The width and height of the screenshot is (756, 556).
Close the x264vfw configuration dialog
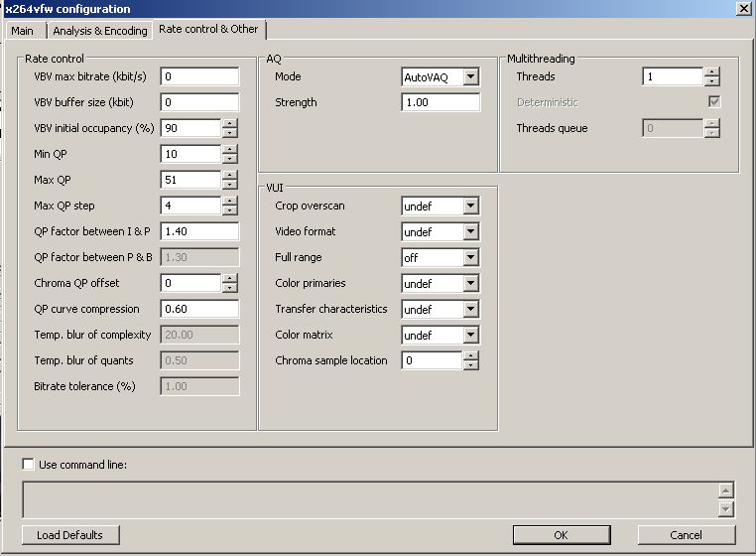pyautogui.click(x=744, y=9)
